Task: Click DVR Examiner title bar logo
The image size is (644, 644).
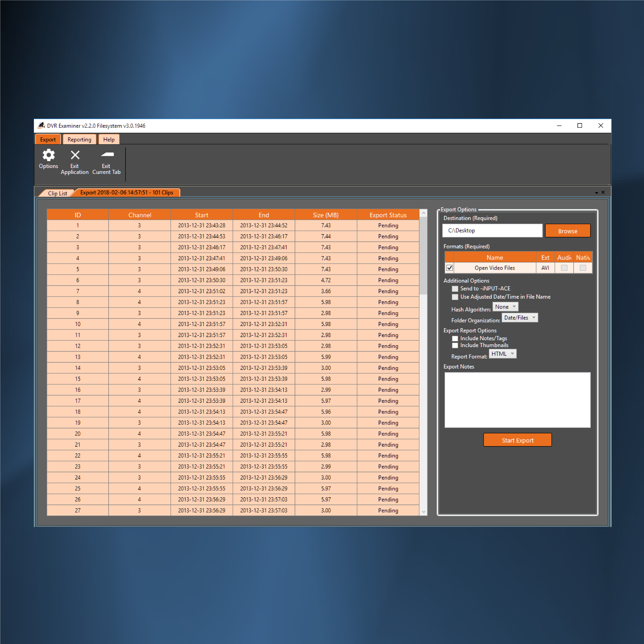Action: click(41, 126)
